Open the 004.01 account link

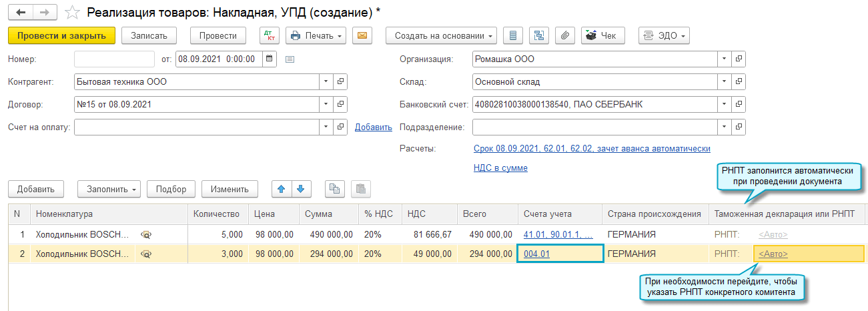[536, 254]
